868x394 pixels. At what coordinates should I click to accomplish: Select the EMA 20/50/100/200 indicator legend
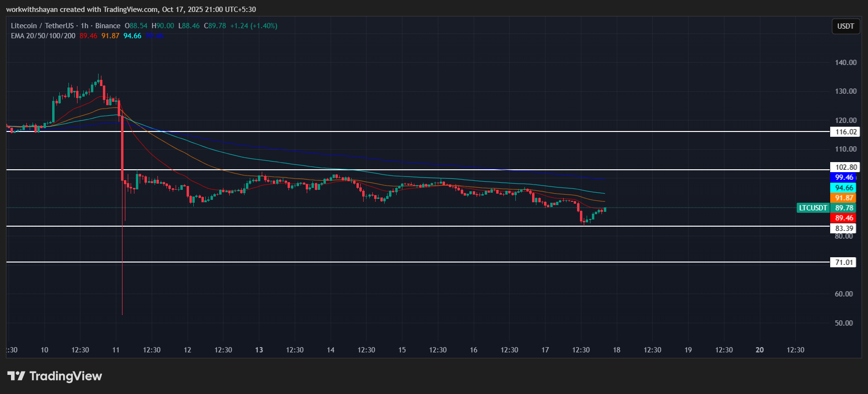(x=43, y=36)
